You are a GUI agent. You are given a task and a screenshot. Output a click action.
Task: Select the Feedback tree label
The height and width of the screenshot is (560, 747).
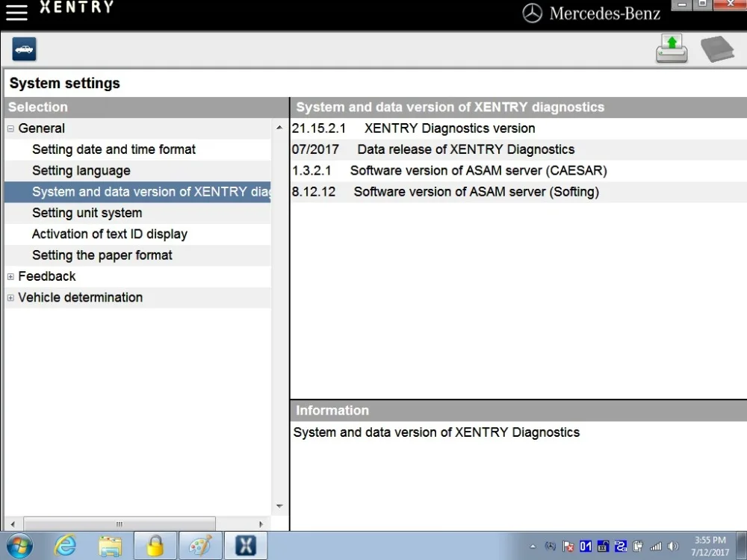(x=47, y=276)
